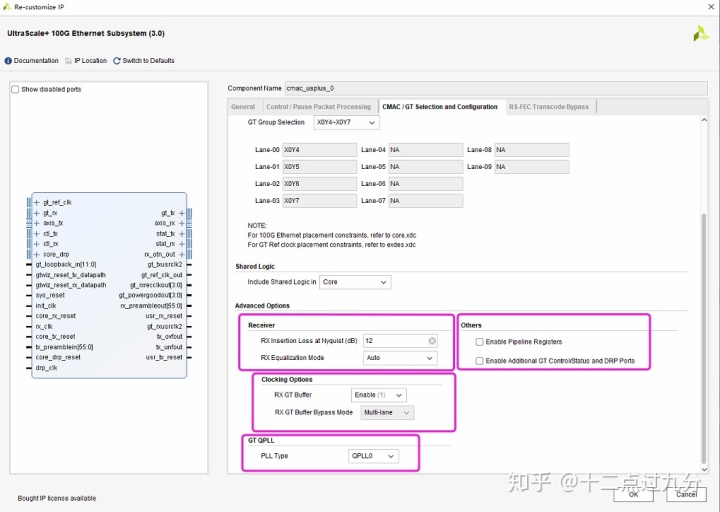The image size is (720, 512).
Task: Expand the gt_tx output port plus icon
Action: (182, 213)
